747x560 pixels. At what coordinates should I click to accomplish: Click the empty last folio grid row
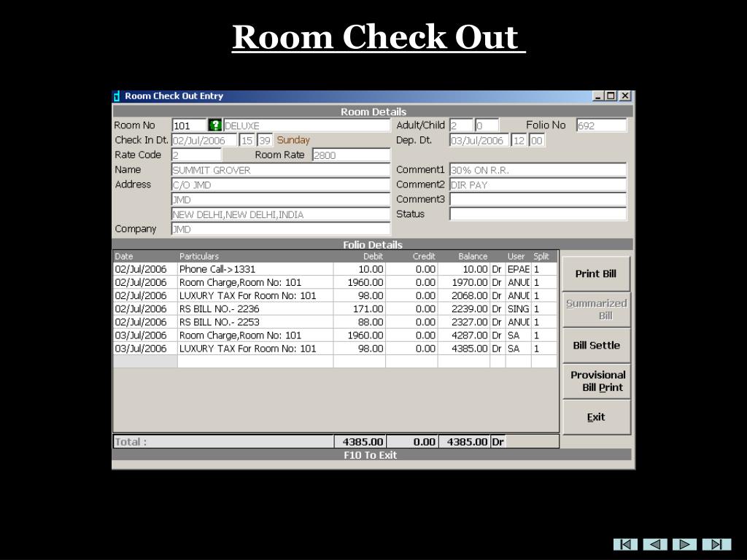pyautogui.click(x=335, y=362)
